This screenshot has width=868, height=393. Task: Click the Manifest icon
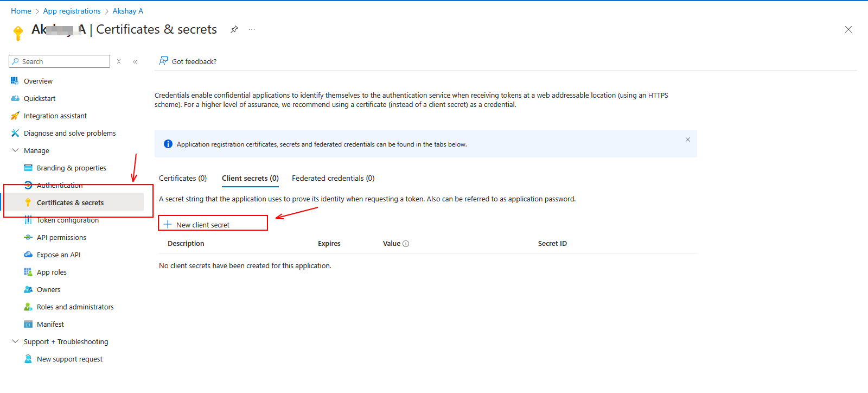point(28,324)
